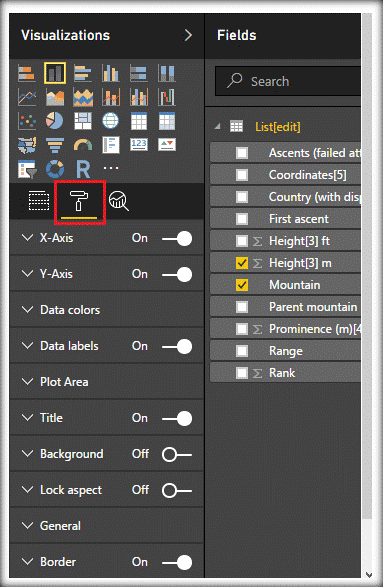Choose the KPI visual
Viewport: 383px width, 587px height.
coord(167,145)
